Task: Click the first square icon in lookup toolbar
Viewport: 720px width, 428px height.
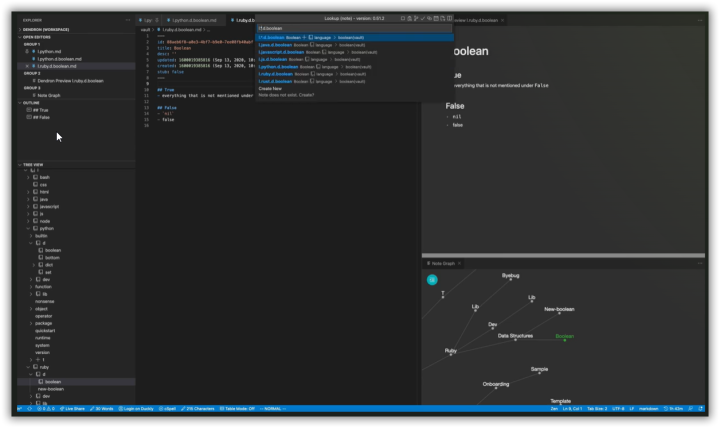Action: (x=403, y=18)
